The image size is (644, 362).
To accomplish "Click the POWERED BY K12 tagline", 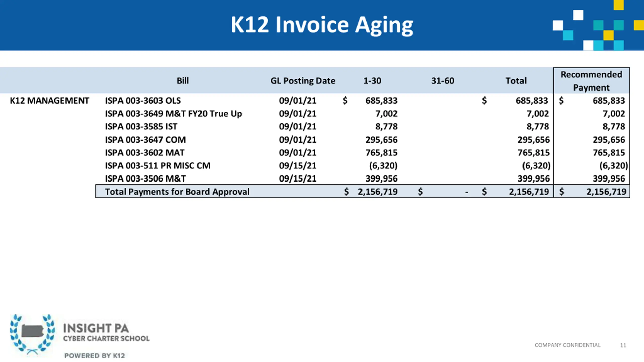I will coord(95,356).
